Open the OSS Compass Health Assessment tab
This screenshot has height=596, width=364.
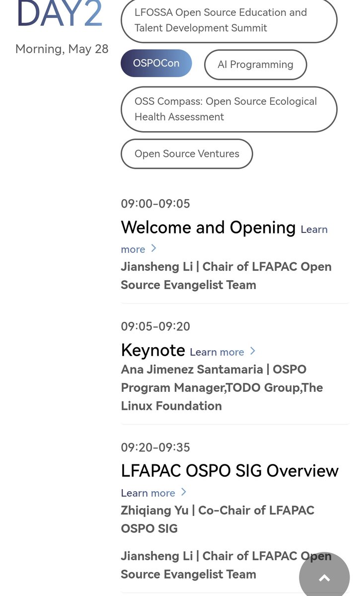pyautogui.click(x=229, y=109)
